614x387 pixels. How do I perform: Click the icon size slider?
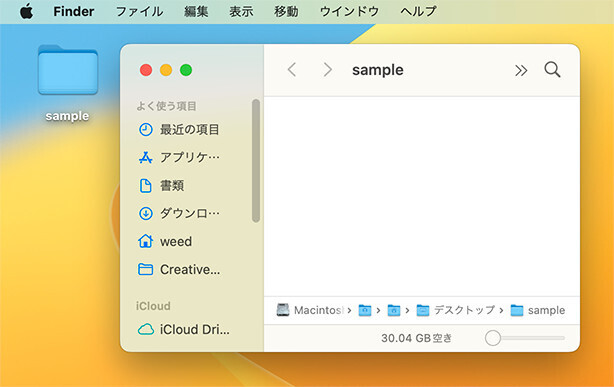(x=524, y=338)
